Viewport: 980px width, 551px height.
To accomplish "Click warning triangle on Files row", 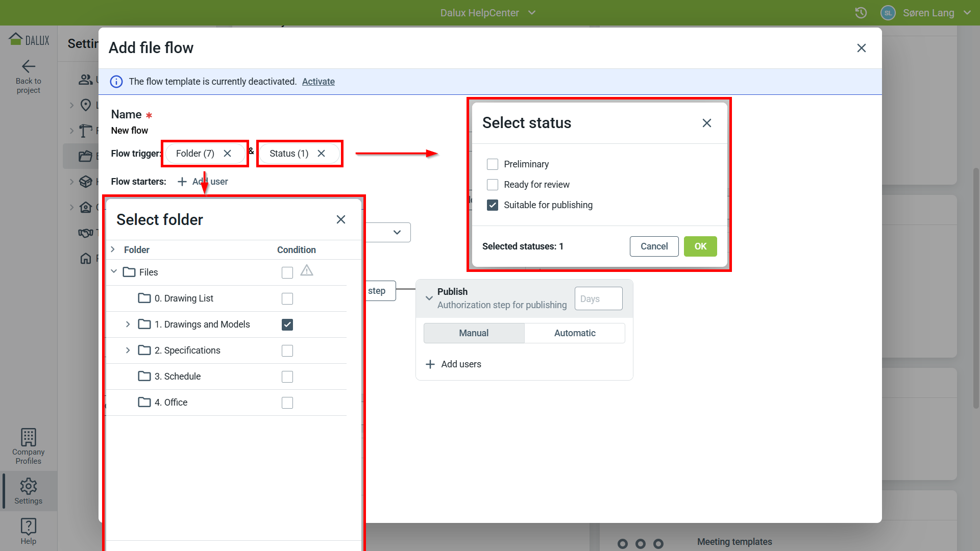I will point(307,270).
